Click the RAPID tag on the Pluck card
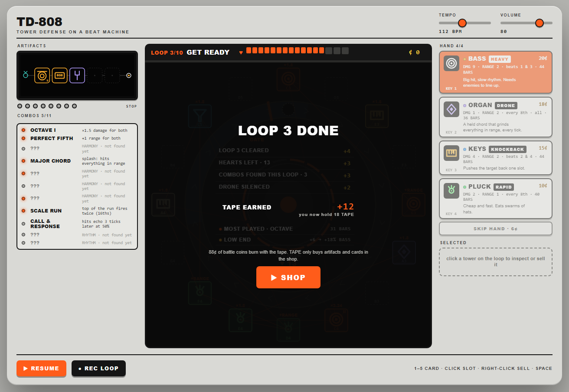This screenshot has width=569, height=392. (504, 187)
